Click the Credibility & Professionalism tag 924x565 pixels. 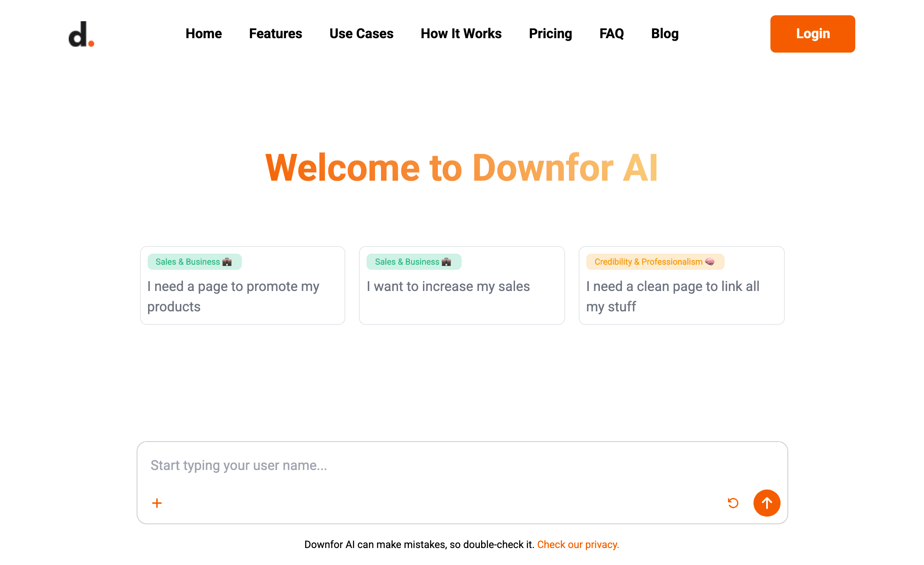pos(655,262)
